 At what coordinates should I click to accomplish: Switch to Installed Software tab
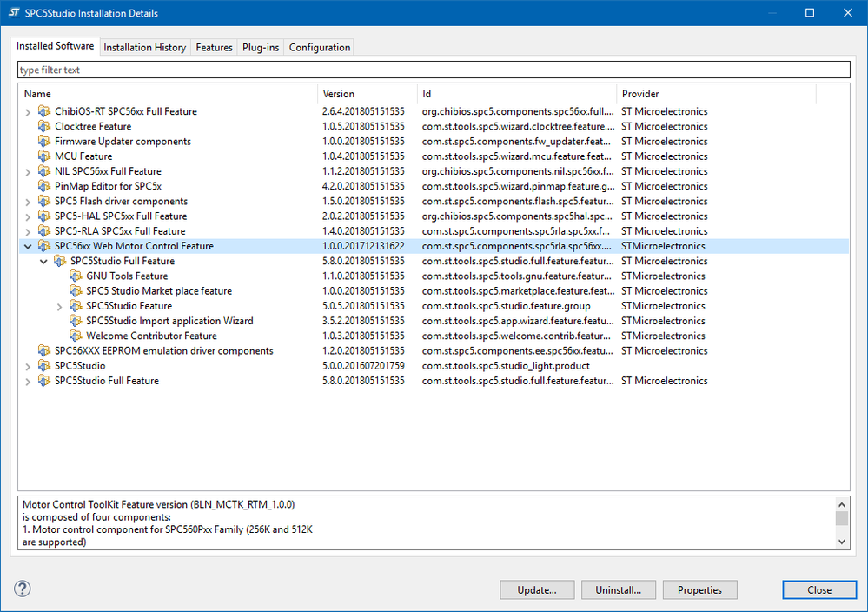56,46
